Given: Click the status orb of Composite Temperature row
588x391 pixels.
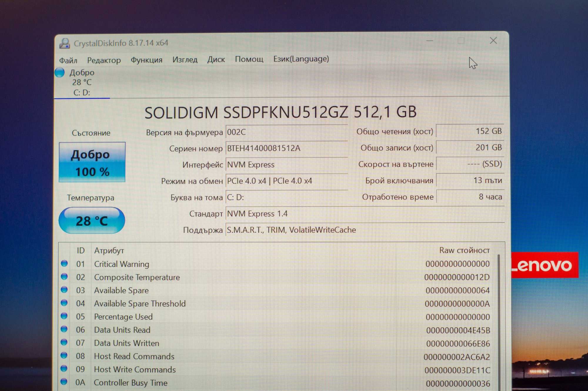Looking at the screenshot, I should pos(64,276).
